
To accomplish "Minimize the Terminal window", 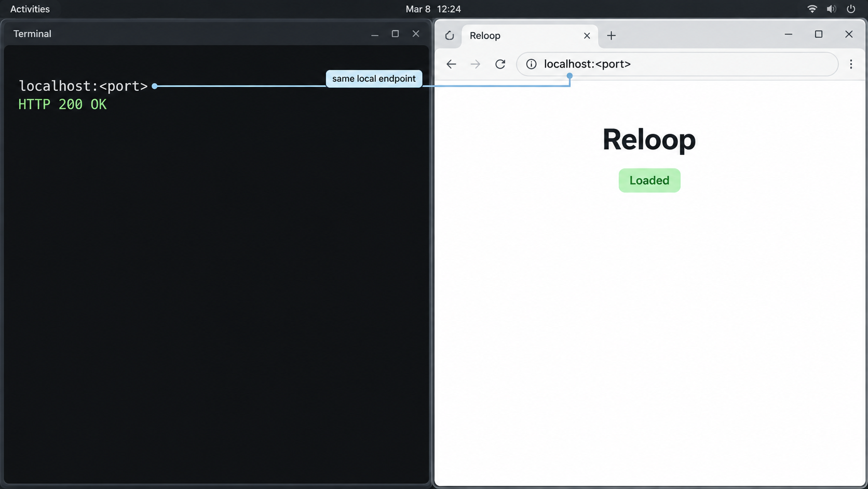I will 375,34.
